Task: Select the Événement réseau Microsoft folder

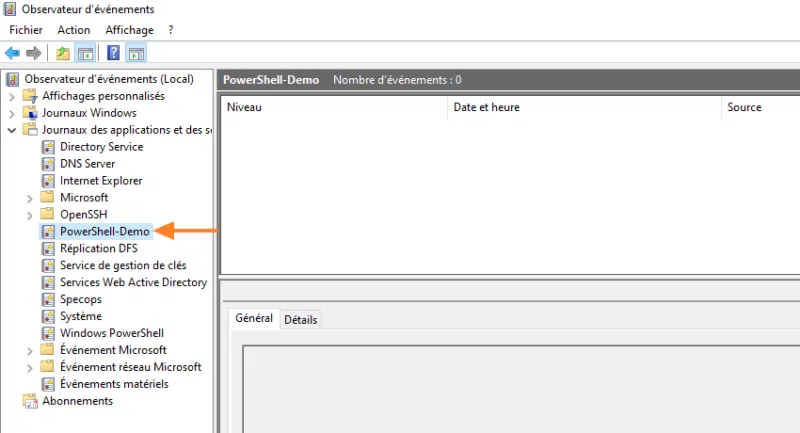Action: 130,367
